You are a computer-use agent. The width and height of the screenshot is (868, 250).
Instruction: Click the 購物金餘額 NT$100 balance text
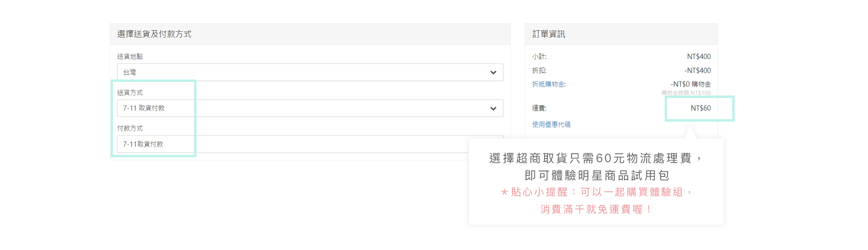click(686, 93)
